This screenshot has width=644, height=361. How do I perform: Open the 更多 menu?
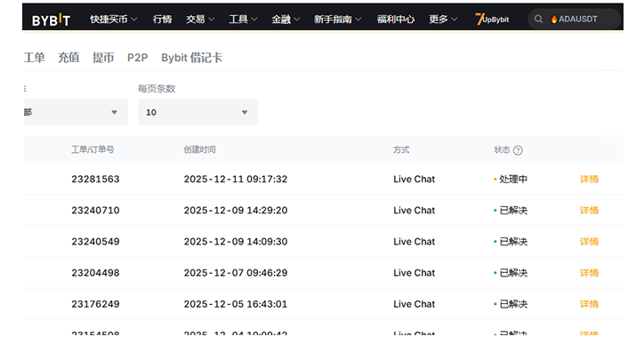tap(443, 19)
